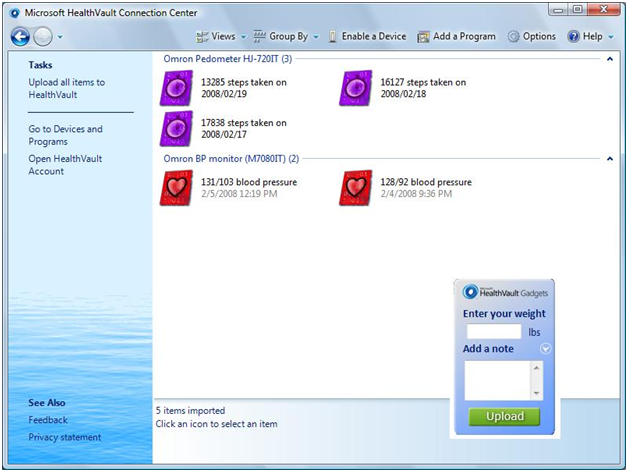Image resolution: width=628 pixels, height=472 pixels.
Task: Click the Add a Program icon
Action: pyautogui.click(x=423, y=37)
